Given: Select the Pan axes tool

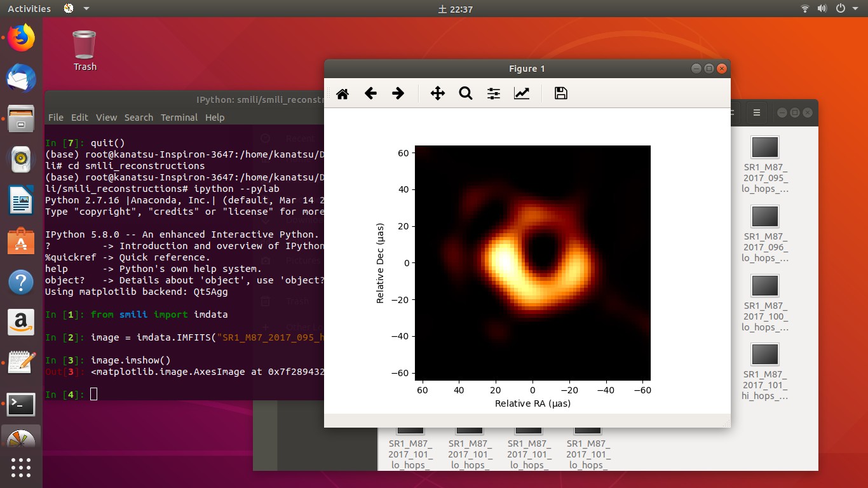Looking at the screenshot, I should pyautogui.click(x=438, y=94).
